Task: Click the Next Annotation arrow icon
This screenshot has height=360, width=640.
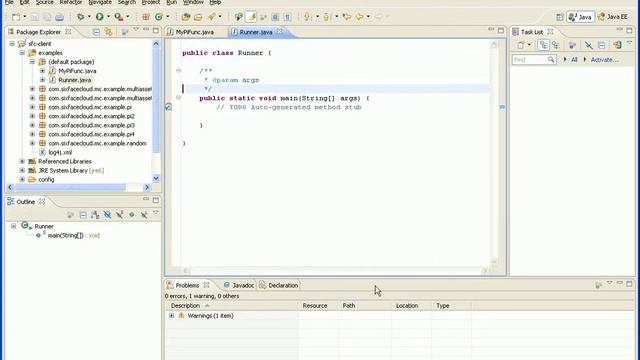Action: pos(307,17)
